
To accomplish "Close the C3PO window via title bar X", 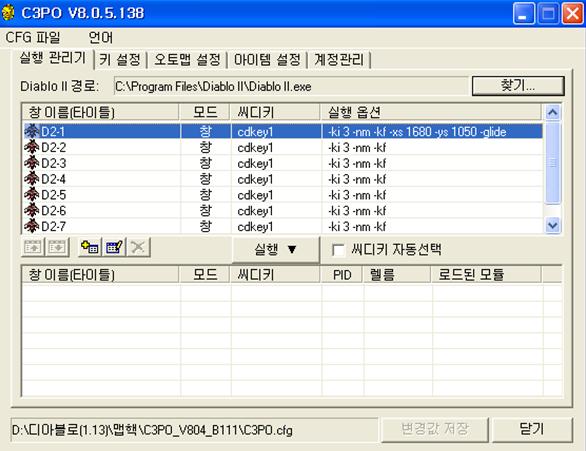I will pos(572,13).
